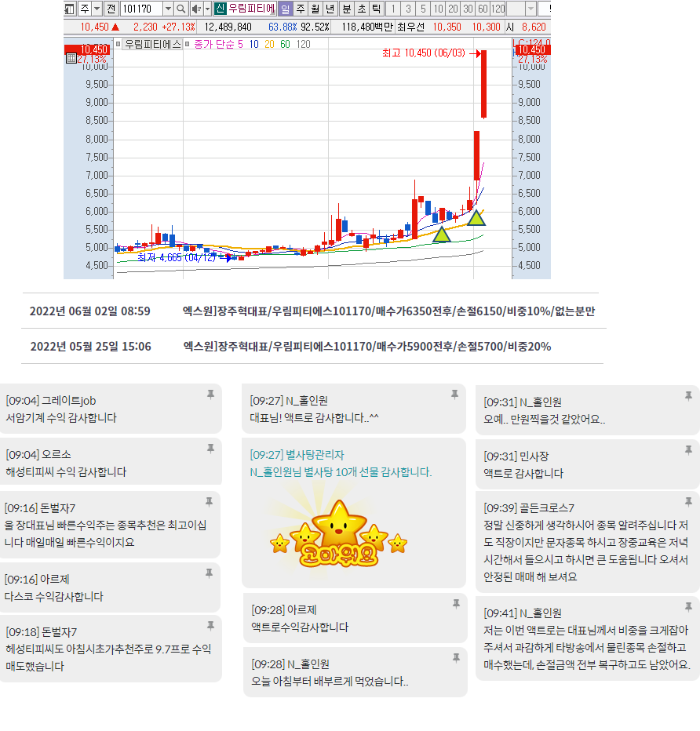
Task: Click the 최우선 label in the quote bar
Action: tap(411, 27)
